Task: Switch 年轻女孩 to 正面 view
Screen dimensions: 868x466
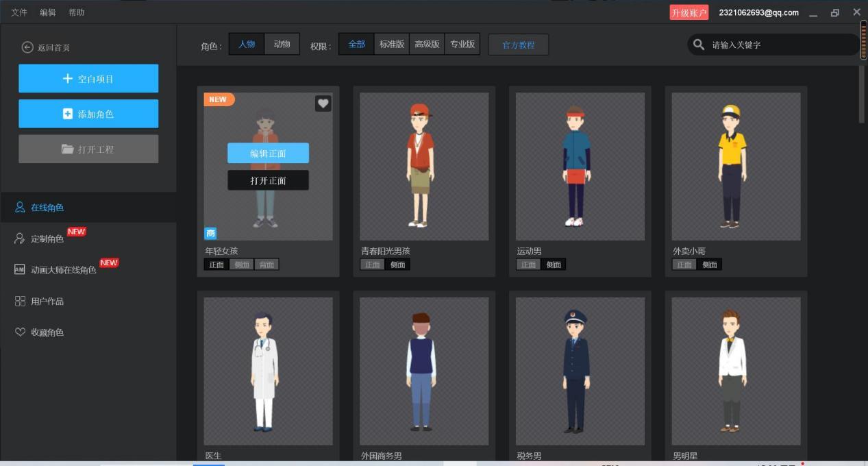Action: point(216,265)
